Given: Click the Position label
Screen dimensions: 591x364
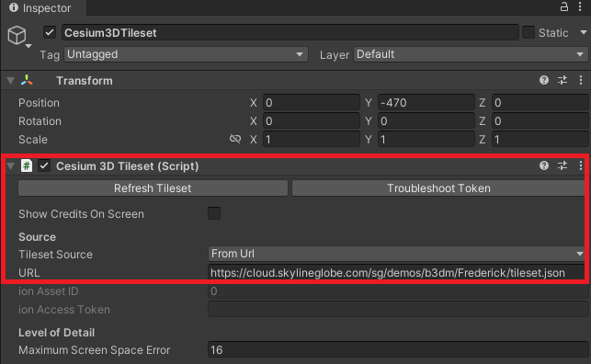Looking at the screenshot, I should coord(39,103).
